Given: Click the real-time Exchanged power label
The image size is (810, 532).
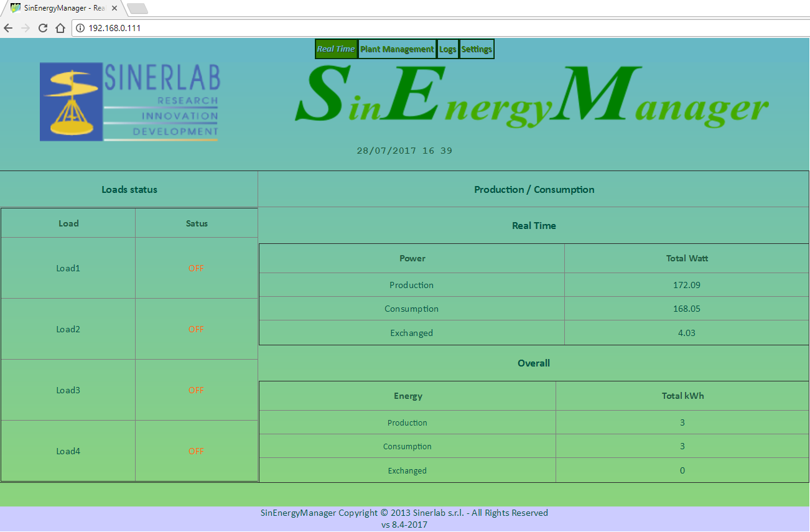Looking at the screenshot, I should pos(412,333).
